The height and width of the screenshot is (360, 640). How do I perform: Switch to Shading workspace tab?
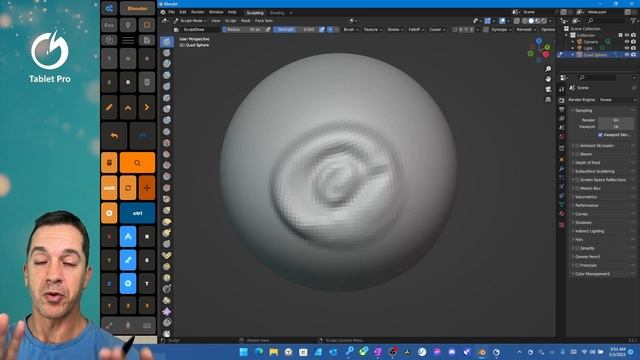[277, 13]
